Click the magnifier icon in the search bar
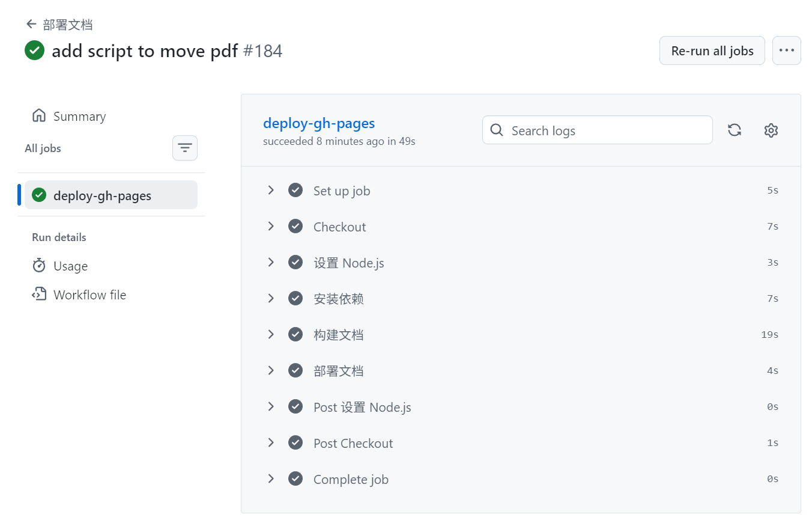 [497, 130]
